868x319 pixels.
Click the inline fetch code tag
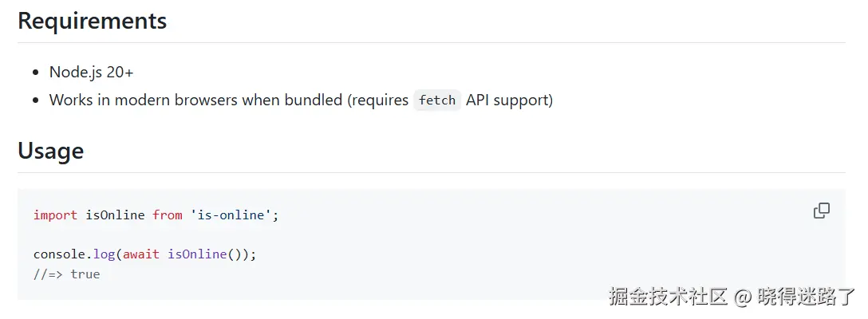(x=436, y=100)
